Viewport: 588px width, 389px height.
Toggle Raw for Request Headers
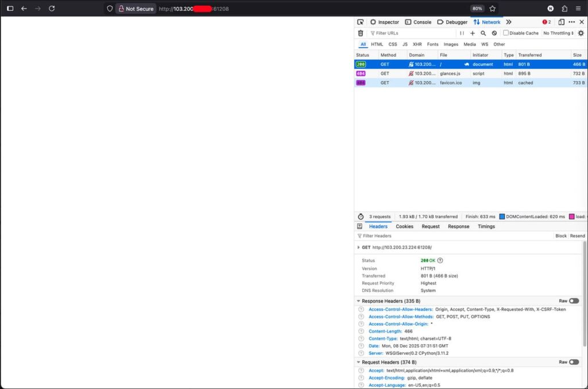(574, 363)
